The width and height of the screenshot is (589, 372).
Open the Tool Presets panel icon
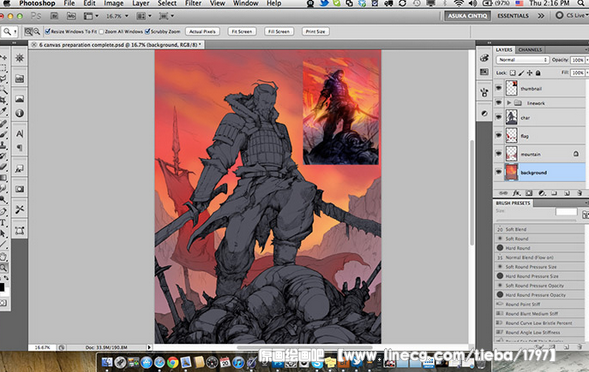(20, 209)
